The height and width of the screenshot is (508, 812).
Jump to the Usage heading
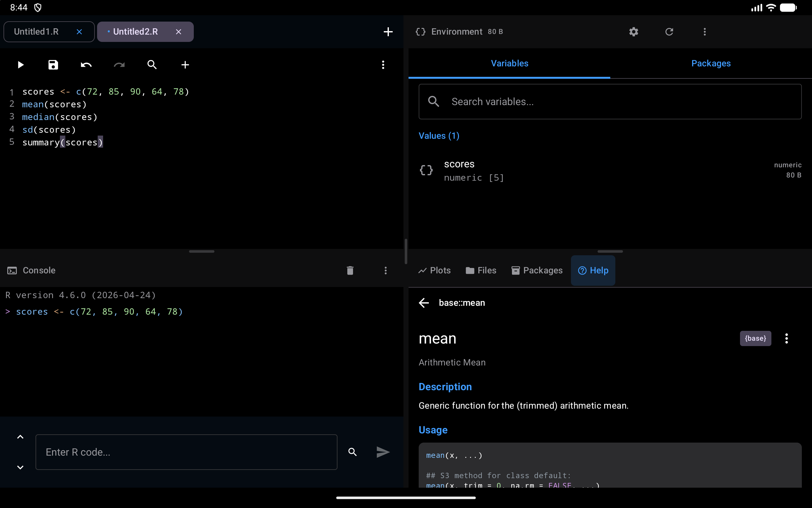pyautogui.click(x=433, y=430)
